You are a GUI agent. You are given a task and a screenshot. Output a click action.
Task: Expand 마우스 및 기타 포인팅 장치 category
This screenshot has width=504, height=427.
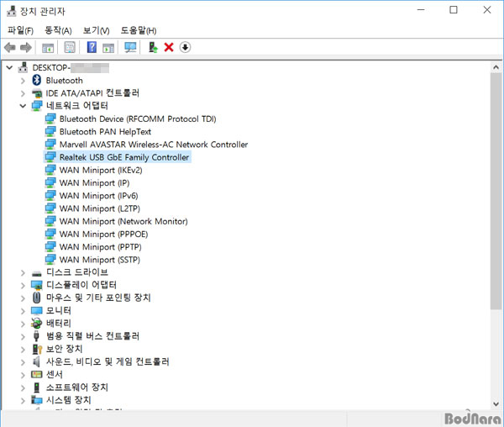pos(23,298)
